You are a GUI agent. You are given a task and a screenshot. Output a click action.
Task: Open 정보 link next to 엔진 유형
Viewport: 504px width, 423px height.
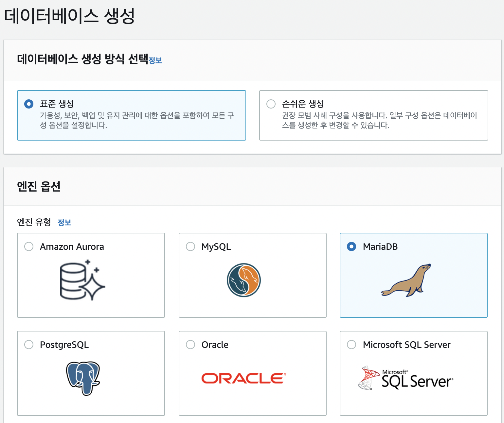click(64, 223)
